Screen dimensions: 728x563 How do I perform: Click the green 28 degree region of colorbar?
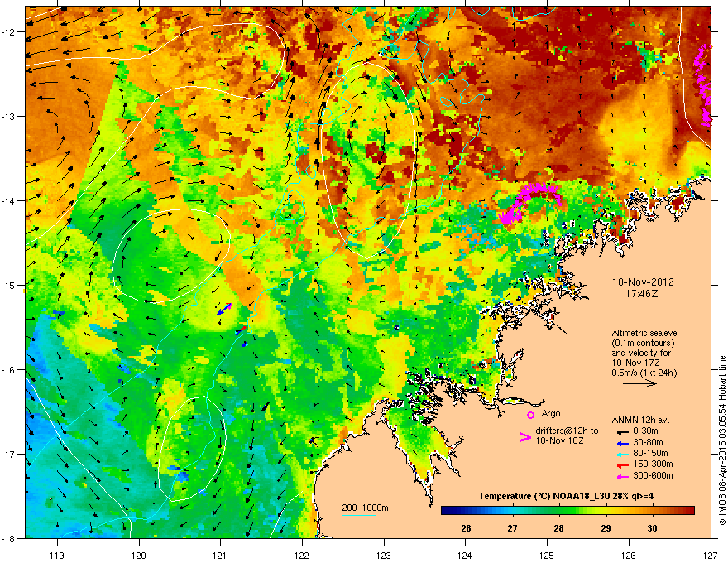559,511
